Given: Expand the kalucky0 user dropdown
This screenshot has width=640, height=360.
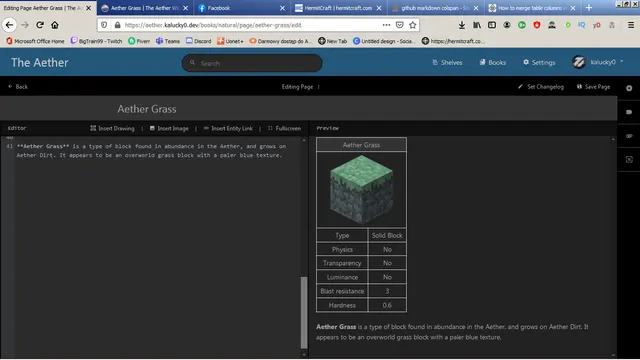Looking at the screenshot, I should point(598,62).
